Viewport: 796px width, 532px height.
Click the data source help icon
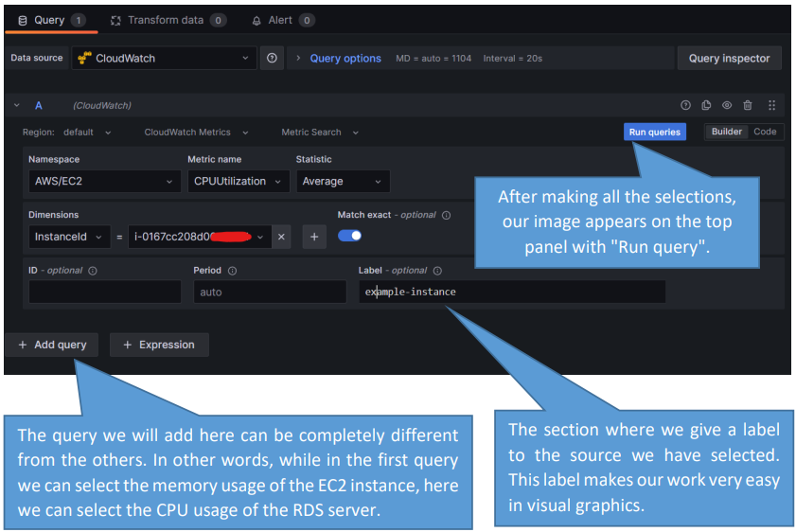click(272, 59)
